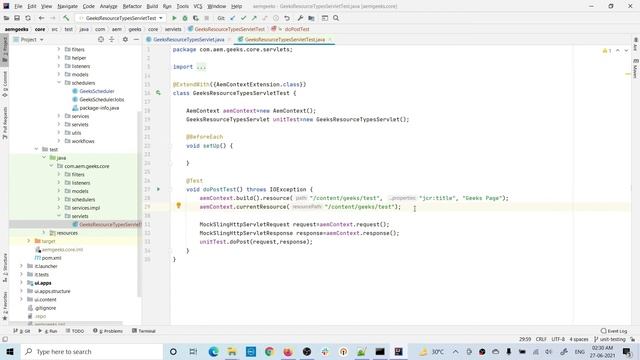
Task: Open the VCS menu
Action: pyautogui.click(x=198, y=6)
